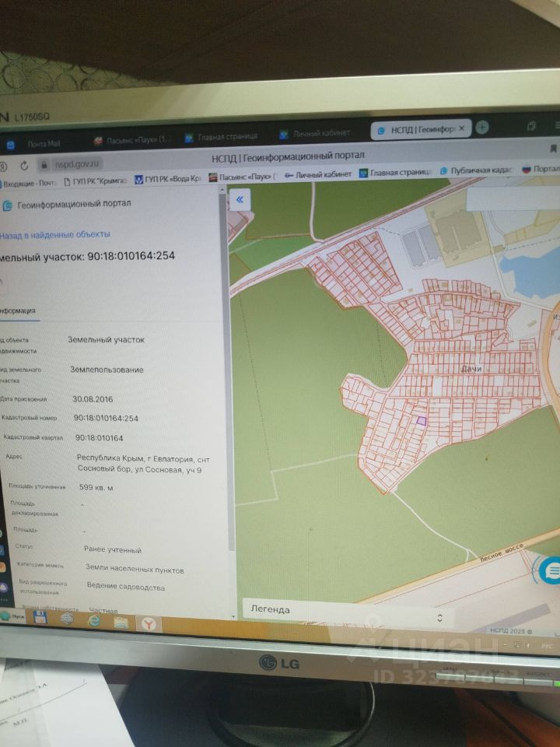Open Личный кабинет bookmark in bookmarks bar
The height and width of the screenshot is (747, 560).
(317, 174)
